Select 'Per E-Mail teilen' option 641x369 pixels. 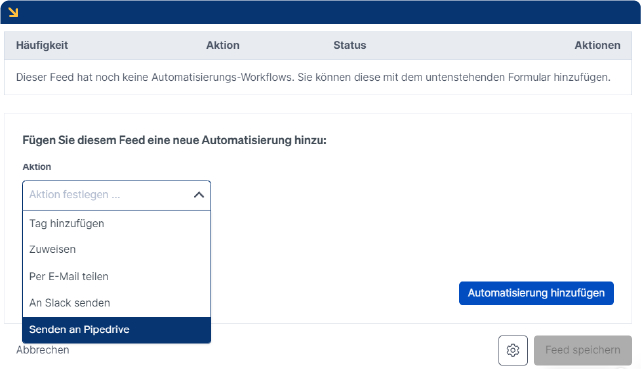[117, 276]
